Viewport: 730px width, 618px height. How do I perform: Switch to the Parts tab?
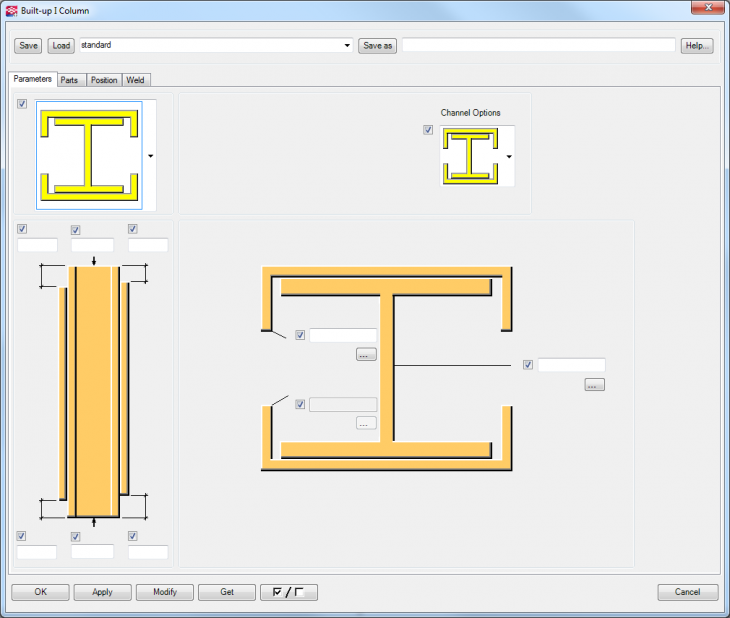point(69,80)
